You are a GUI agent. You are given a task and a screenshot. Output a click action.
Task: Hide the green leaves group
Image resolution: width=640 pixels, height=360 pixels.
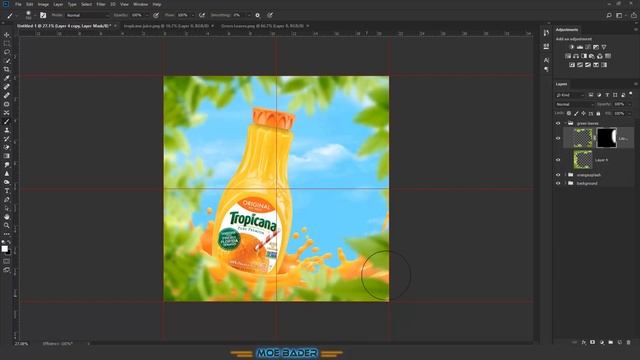click(x=558, y=123)
